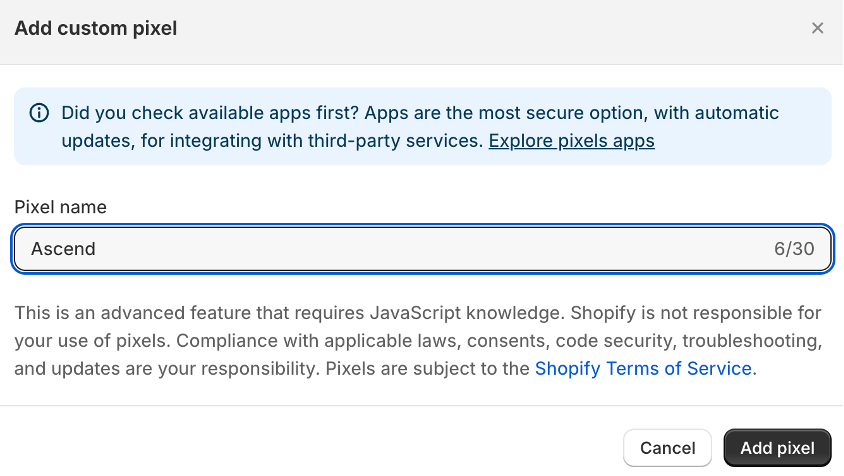Close the Add custom pixel dialog
Viewport: 844px width, 476px height.
pyautogui.click(x=817, y=28)
